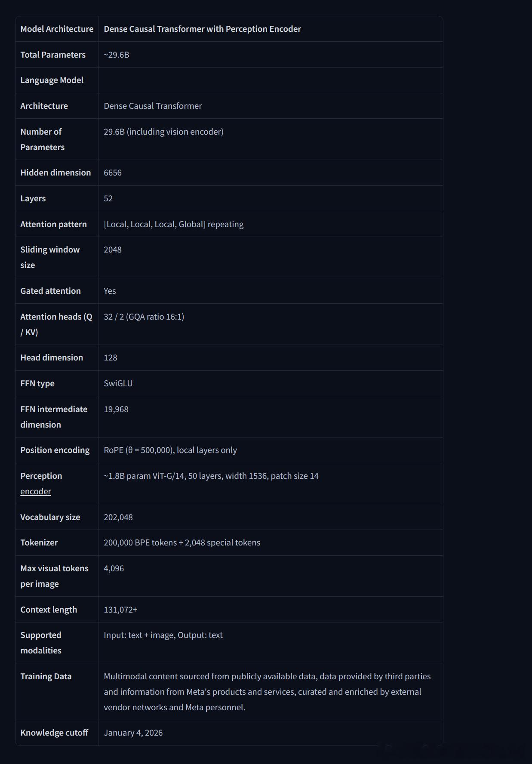532x764 pixels.
Task: Click the Language Model row label
Action: [x=52, y=80]
